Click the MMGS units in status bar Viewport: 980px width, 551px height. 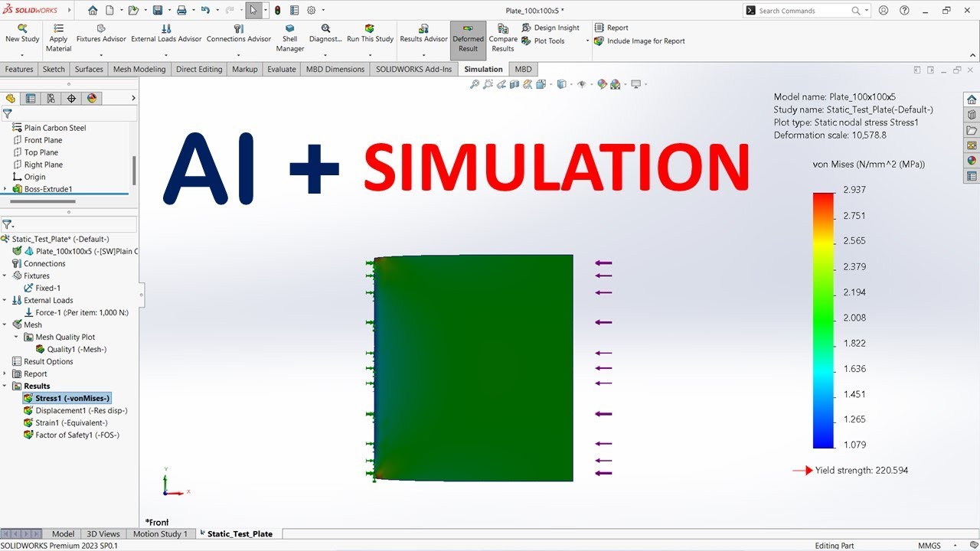[929, 546]
